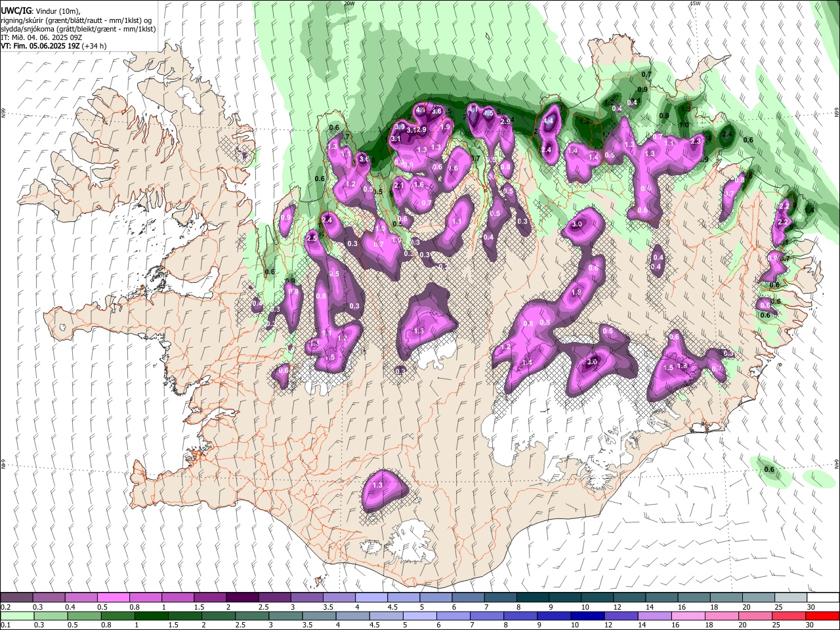Click the "2.3" precipitation value in the northeast

tap(696, 140)
